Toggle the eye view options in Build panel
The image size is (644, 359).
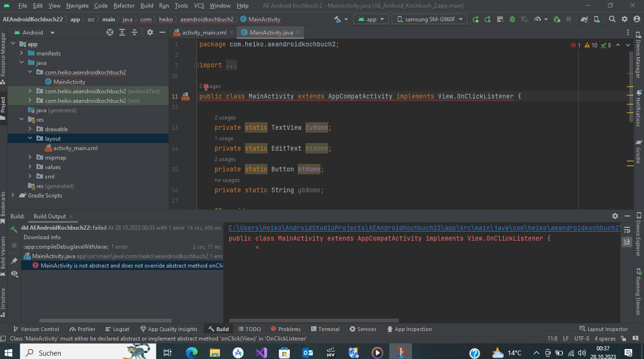click(x=14, y=274)
